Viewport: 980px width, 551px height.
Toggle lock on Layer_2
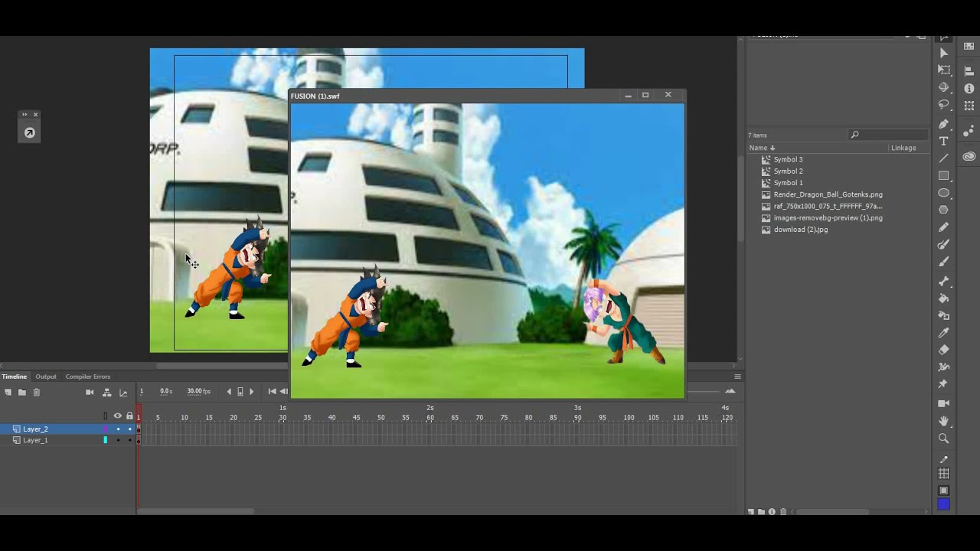click(129, 429)
